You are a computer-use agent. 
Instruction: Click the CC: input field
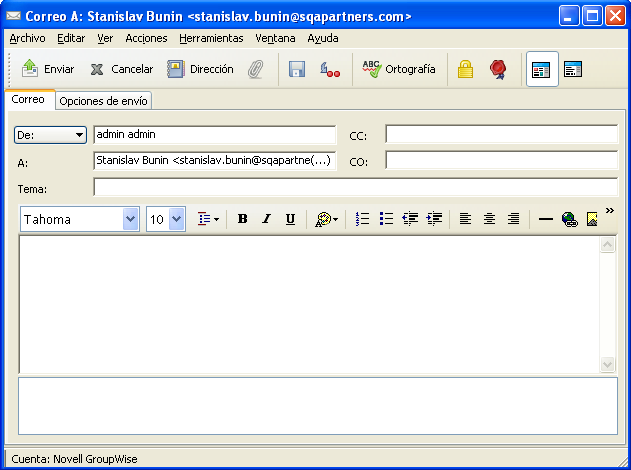point(501,134)
